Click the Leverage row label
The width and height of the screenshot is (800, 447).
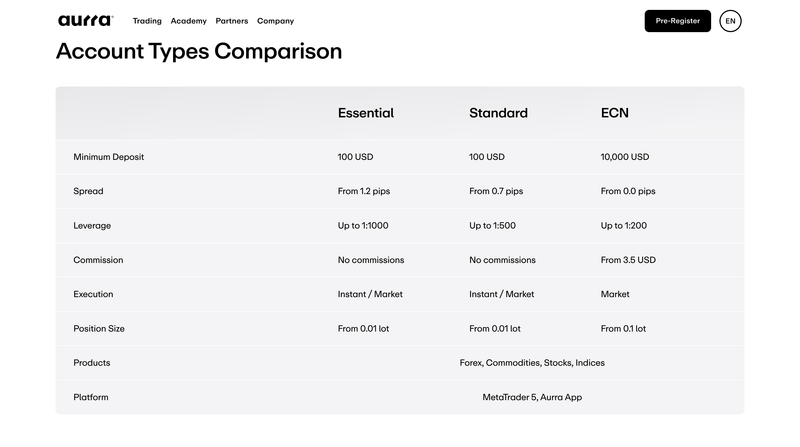tap(92, 226)
